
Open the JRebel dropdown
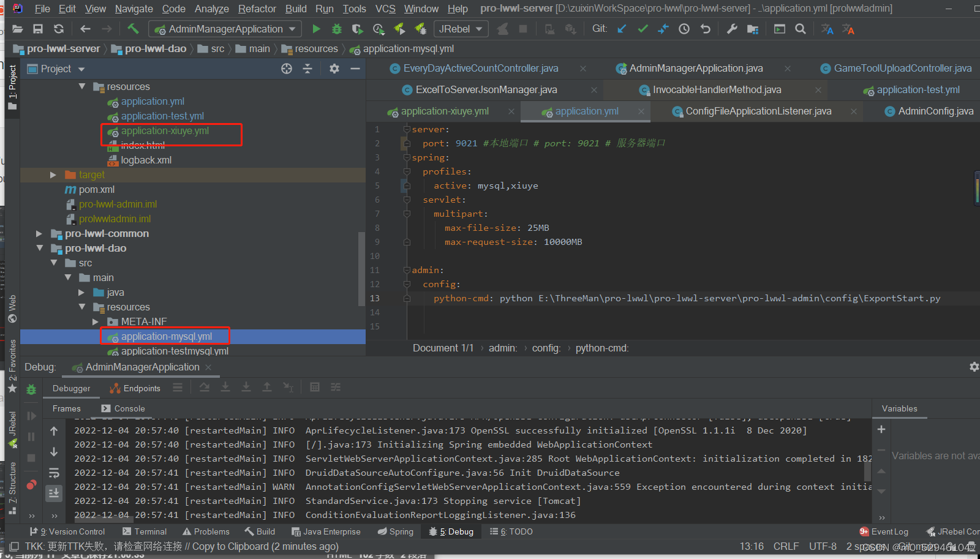[461, 29]
